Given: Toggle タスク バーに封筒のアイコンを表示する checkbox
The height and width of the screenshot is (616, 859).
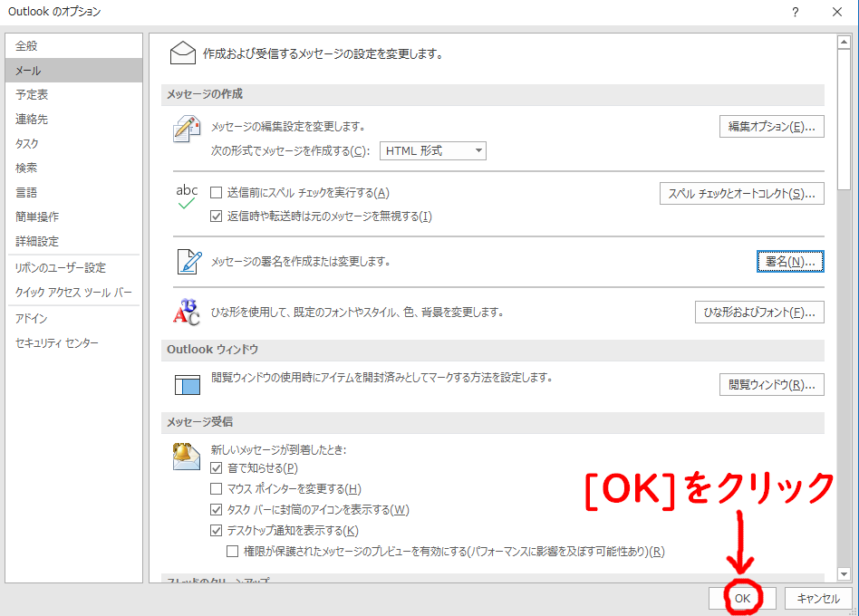Looking at the screenshot, I should 217,510.
